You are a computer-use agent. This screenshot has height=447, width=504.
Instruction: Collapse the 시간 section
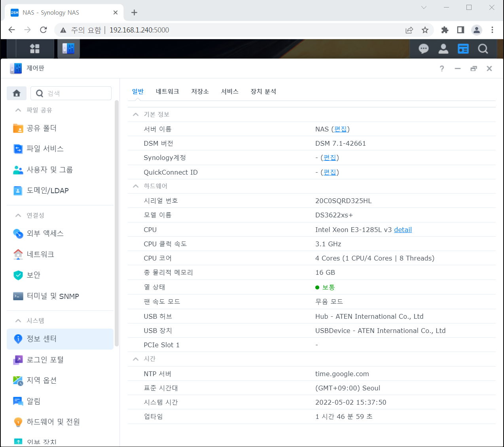pos(136,359)
